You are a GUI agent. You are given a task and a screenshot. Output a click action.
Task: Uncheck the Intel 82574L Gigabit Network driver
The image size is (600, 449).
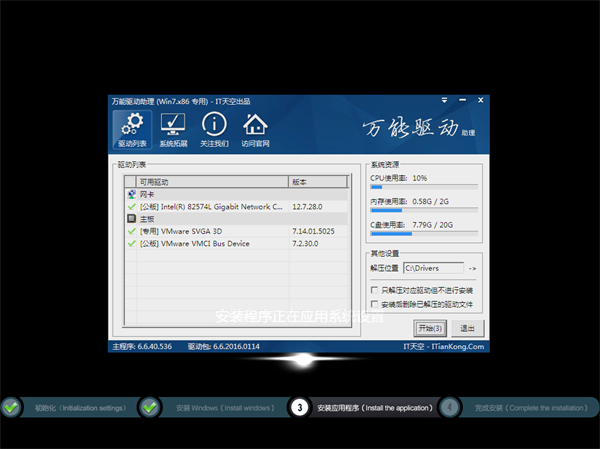point(131,206)
